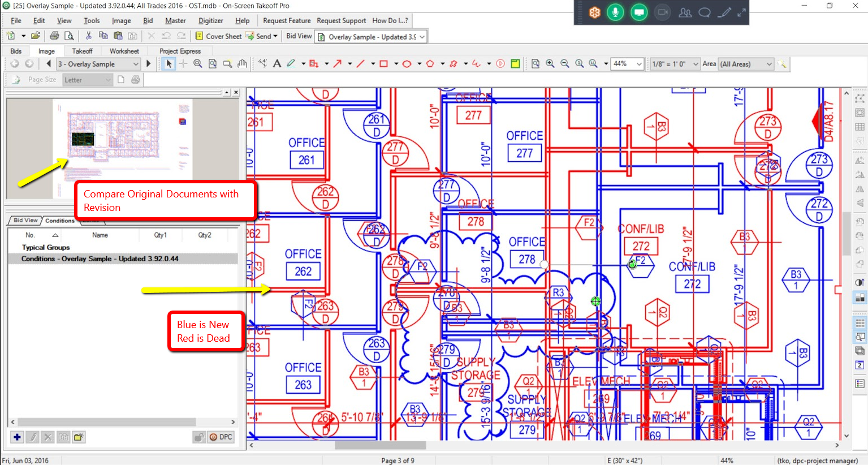
Task: Click the Paste clipboard icon
Action: click(x=118, y=36)
